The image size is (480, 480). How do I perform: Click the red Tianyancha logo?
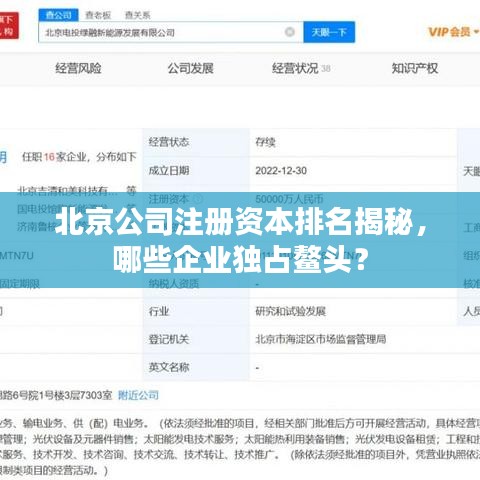[9, 26]
